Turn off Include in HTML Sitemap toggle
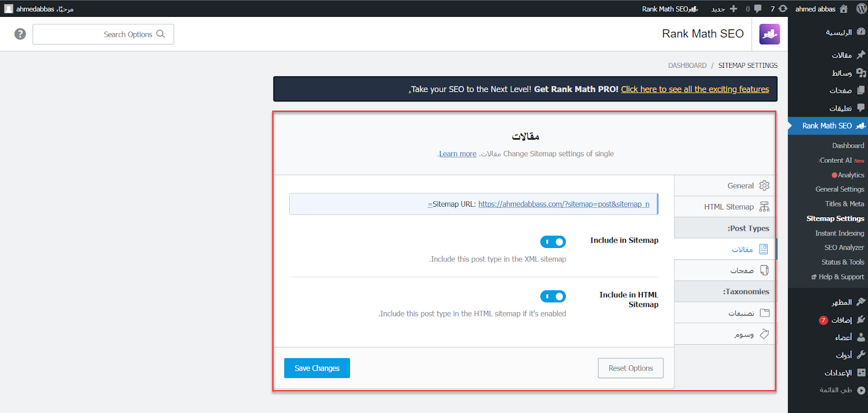The height and width of the screenshot is (413, 868). coord(553,296)
